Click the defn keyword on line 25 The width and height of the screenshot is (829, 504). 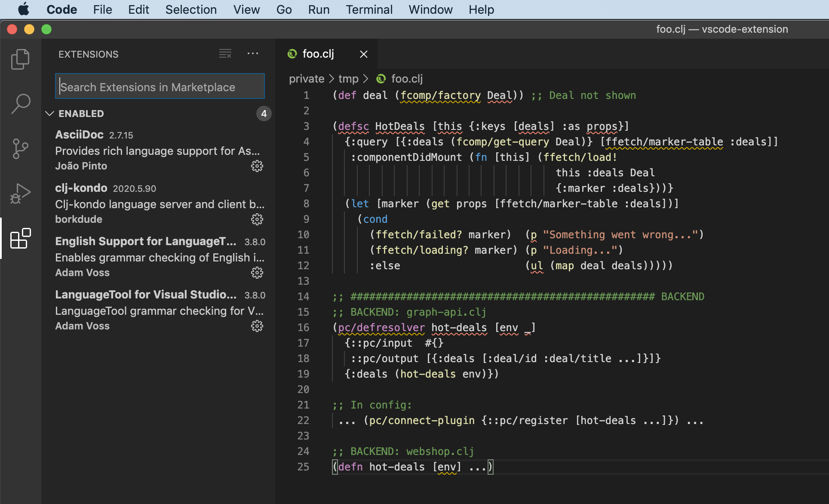[x=350, y=467]
